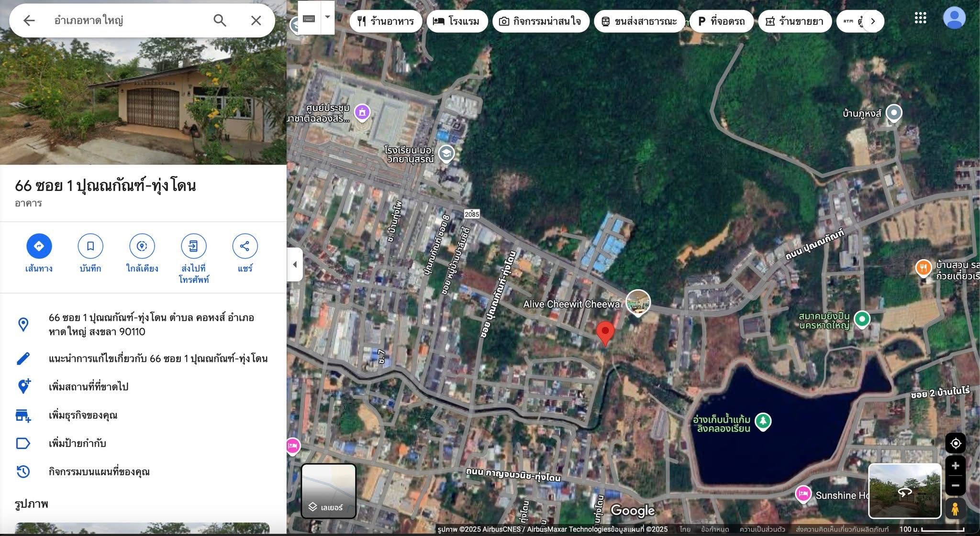Open keyboard input tools dropdown arrow
This screenshot has height=536, width=980.
click(328, 17)
